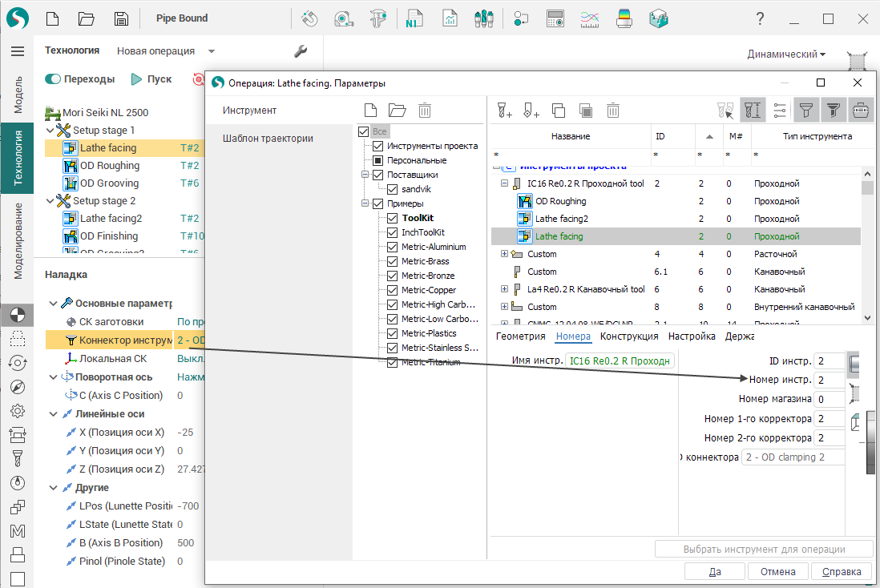Click the Номер магазина input field
The image size is (880, 588).
tap(830, 399)
